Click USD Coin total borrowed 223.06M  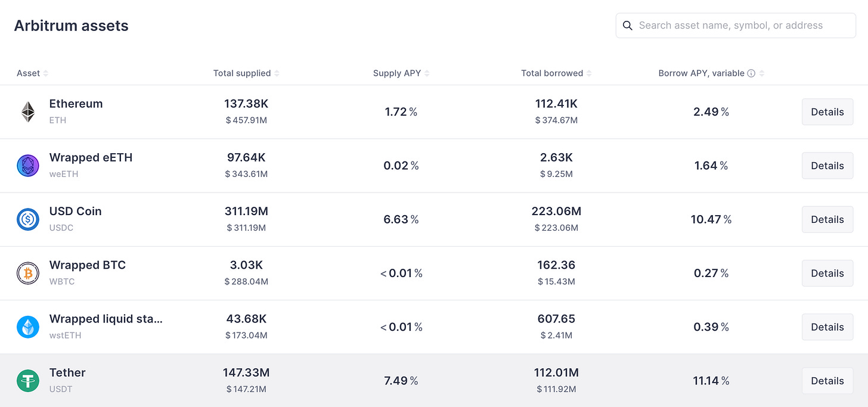point(556,211)
